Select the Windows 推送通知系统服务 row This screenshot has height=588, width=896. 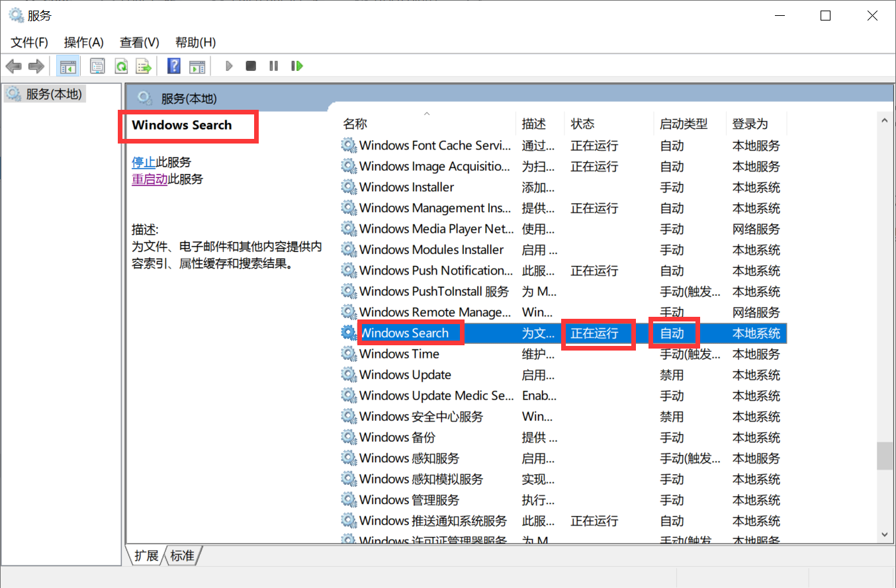tap(563, 521)
